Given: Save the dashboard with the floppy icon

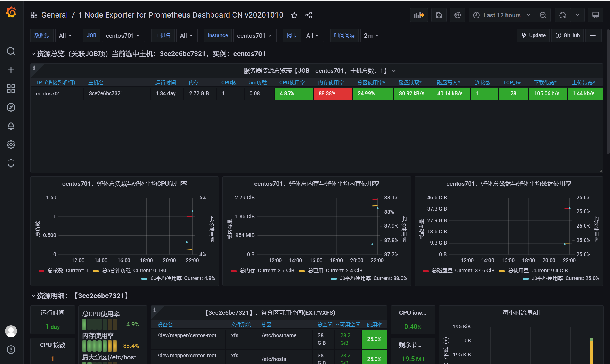Looking at the screenshot, I should point(439,15).
